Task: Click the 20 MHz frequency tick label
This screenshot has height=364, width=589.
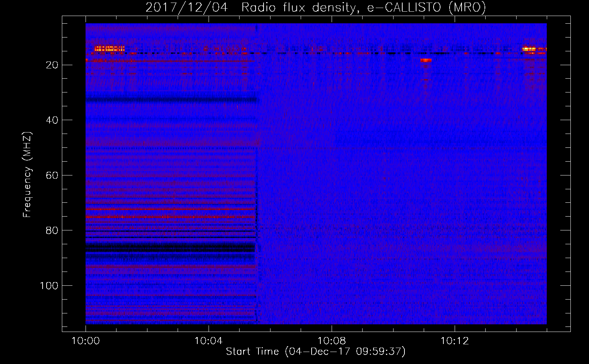Action: coord(52,65)
